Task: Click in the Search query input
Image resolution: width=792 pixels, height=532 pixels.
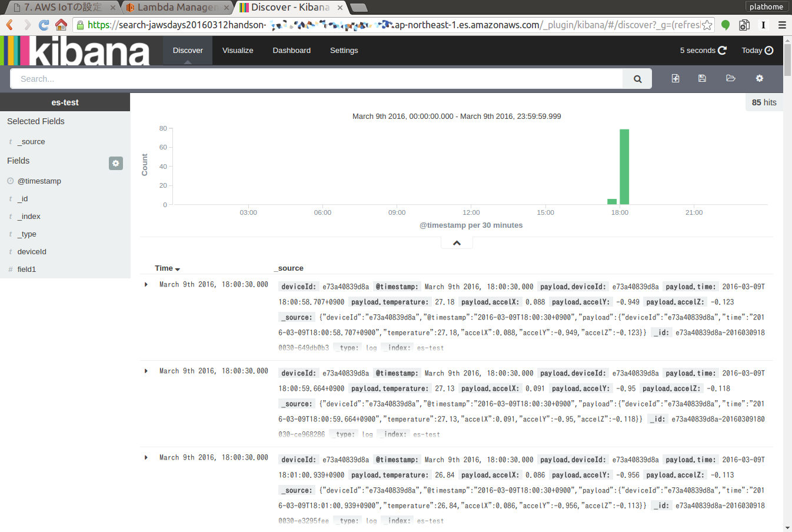Action: coord(317,79)
